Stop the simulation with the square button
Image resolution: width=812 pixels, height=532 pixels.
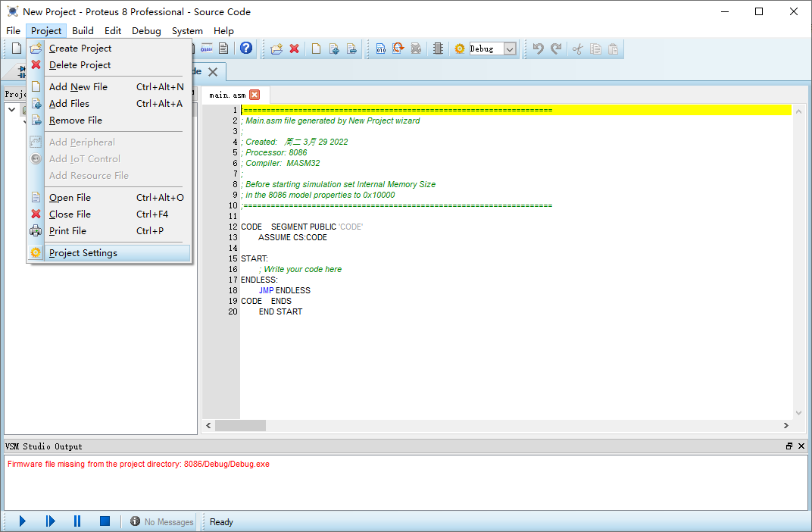(x=104, y=521)
